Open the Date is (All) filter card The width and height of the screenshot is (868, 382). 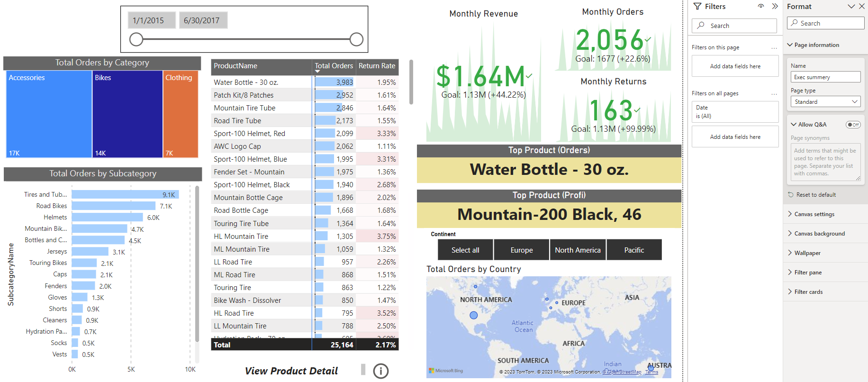(x=735, y=112)
